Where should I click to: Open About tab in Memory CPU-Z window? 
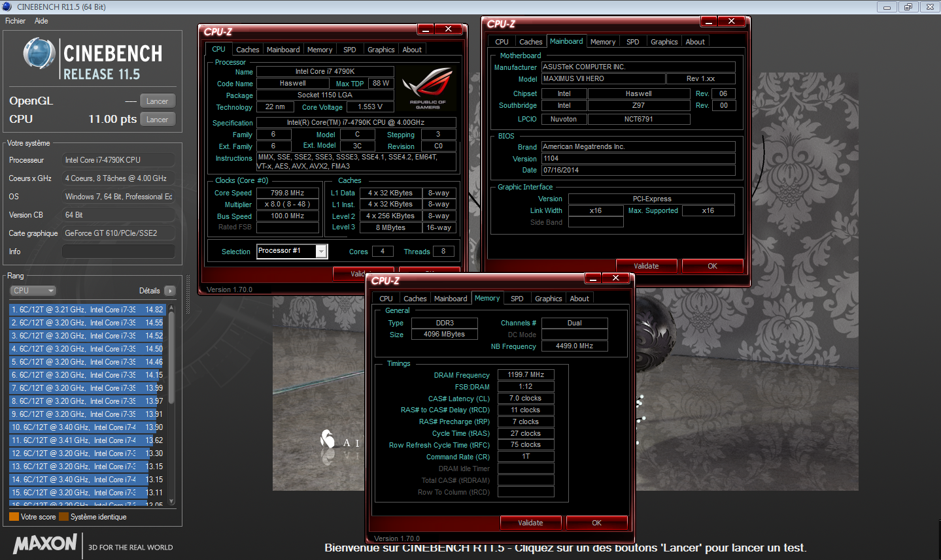[579, 299]
